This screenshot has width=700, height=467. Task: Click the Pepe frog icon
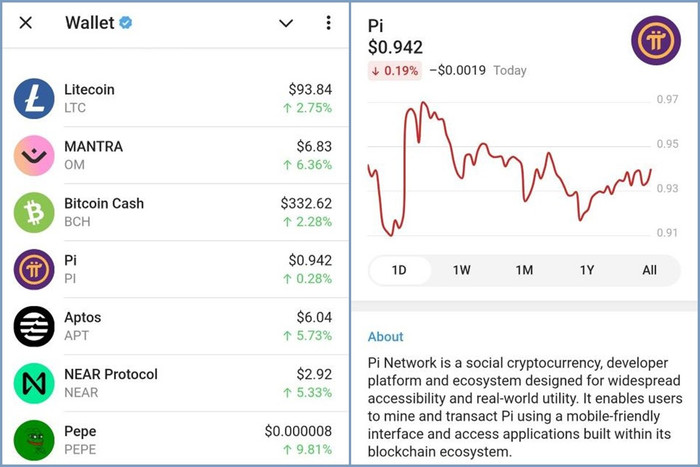[x=34, y=440]
